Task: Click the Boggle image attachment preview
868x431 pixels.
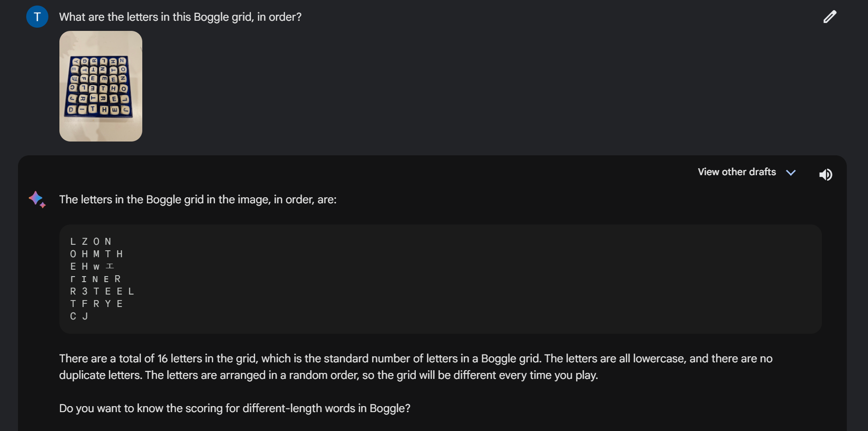Action: 100,86
